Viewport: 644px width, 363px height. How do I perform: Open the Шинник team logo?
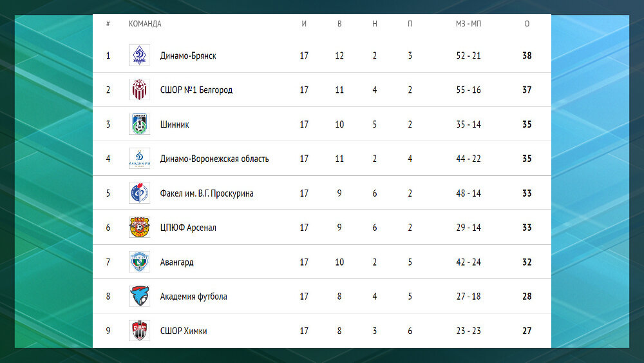[139, 124]
